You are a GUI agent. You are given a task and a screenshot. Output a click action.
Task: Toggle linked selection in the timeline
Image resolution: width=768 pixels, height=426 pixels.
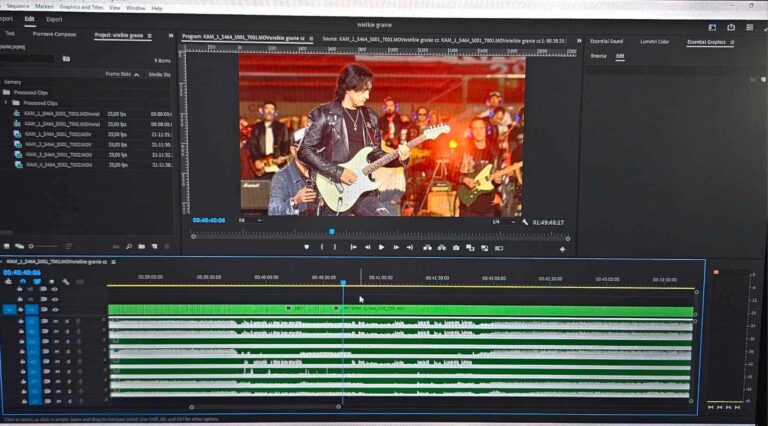pyautogui.click(x=37, y=282)
